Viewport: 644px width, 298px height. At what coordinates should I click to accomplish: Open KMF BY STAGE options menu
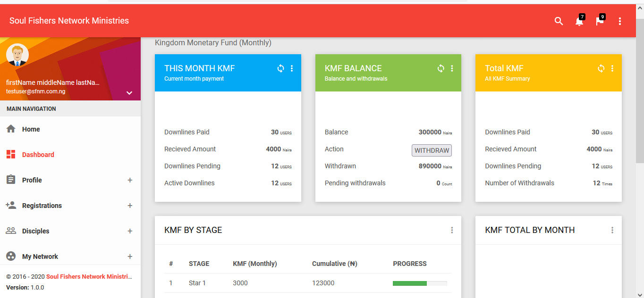click(x=452, y=230)
